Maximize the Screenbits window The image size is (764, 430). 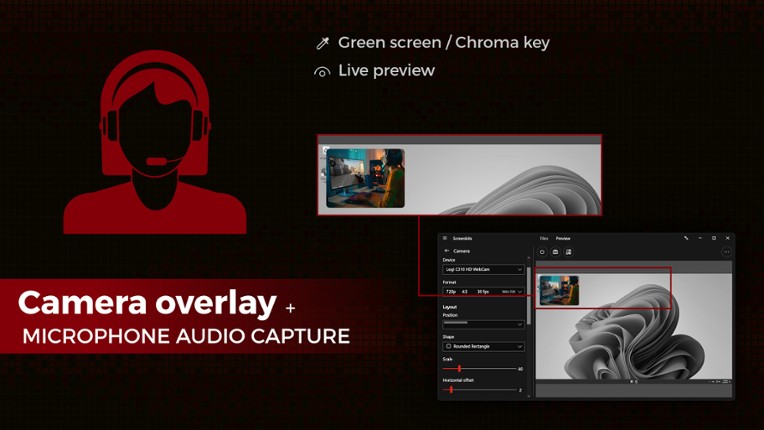tap(714, 238)
